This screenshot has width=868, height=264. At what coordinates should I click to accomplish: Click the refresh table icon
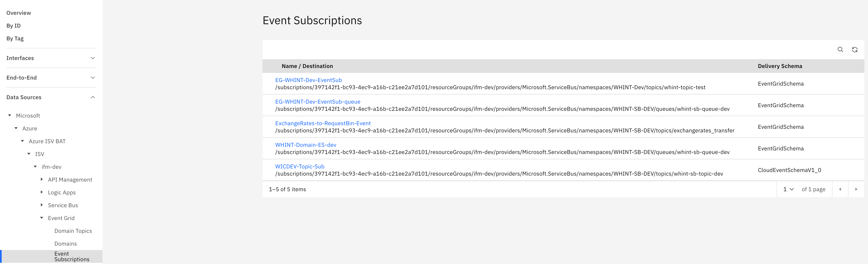[855, 50]
